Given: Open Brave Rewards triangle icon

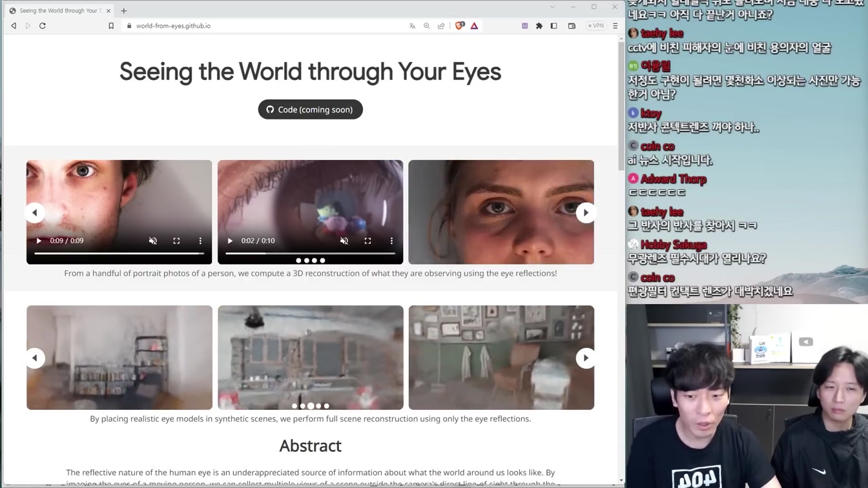Looking at the screenshot, I should tap(474, 26).
